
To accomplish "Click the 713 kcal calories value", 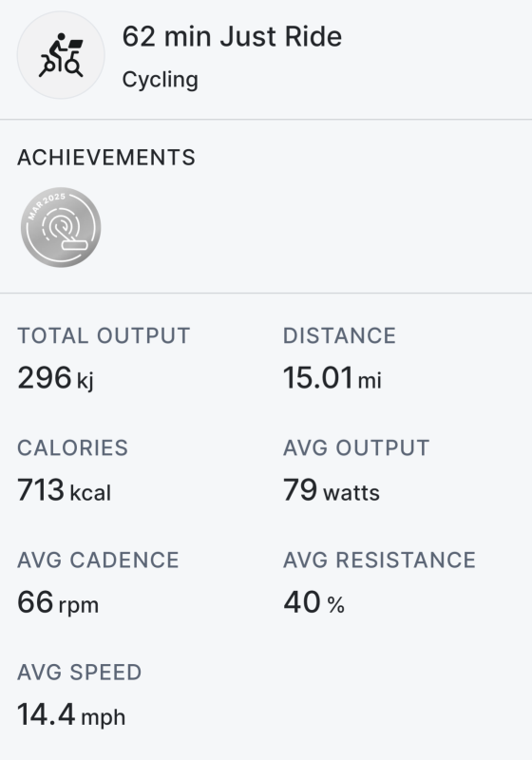I will pos(65,490).
